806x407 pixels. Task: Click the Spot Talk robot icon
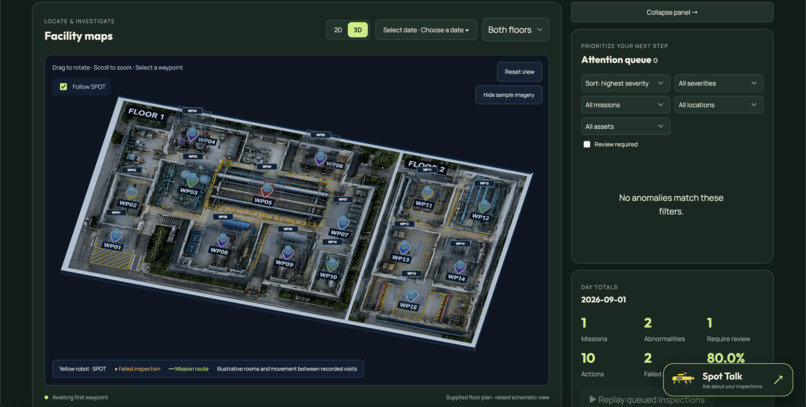(683, 379)
